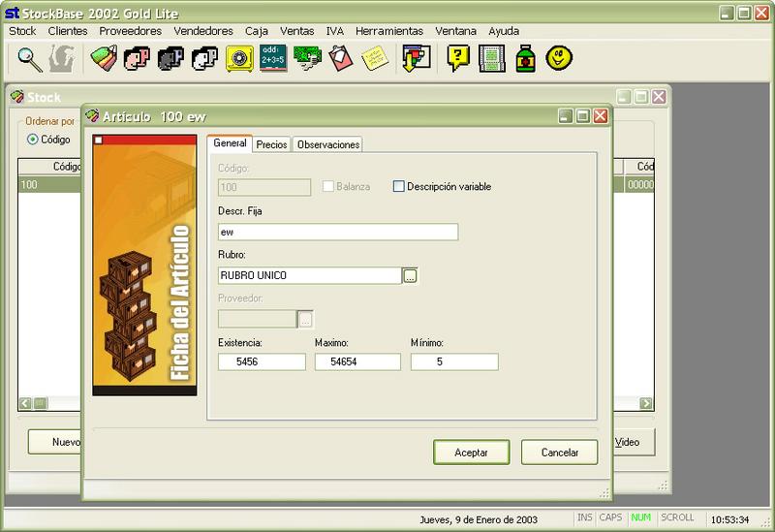This screenshot has height=532, width=775.
Task: Click the Artículo window title tag icon
Action: (x=92, y=116)
